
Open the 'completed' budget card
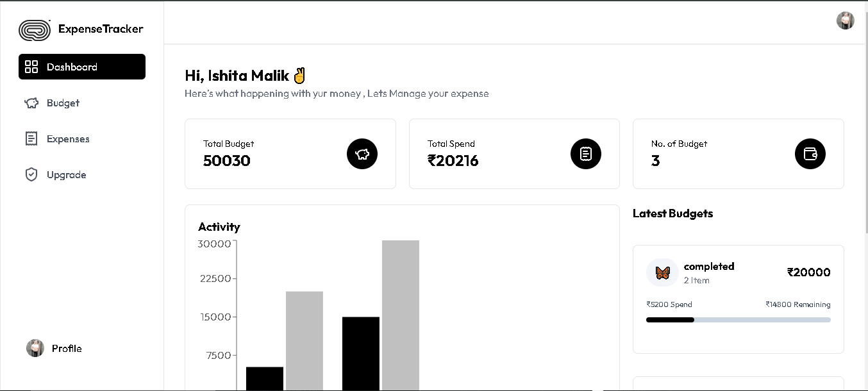pos(738,298)
